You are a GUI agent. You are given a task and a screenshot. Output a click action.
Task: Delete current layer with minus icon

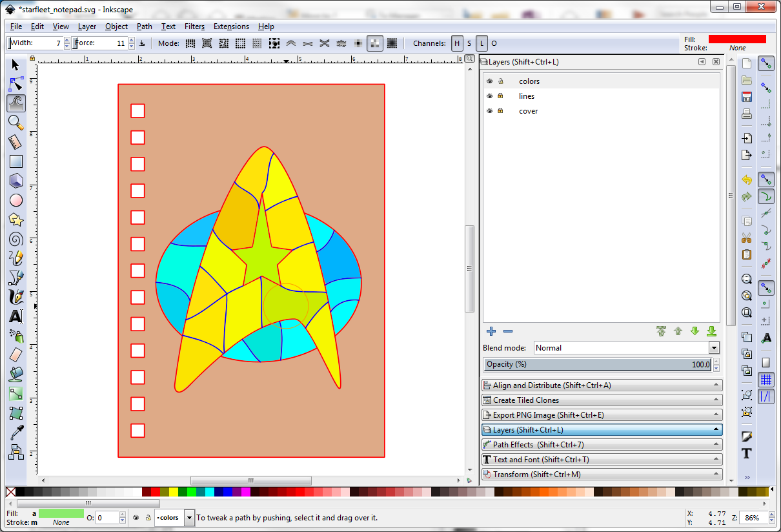508,331
